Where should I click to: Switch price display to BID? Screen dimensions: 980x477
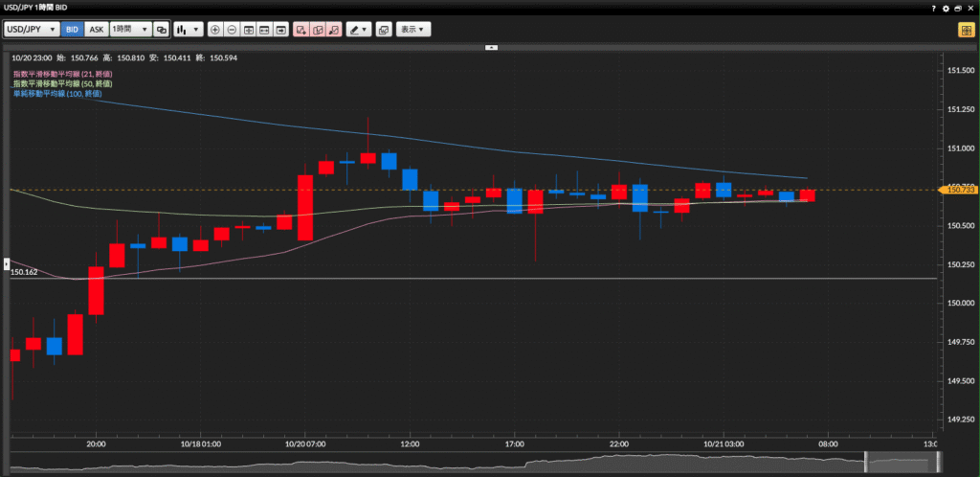coord(72,30)
